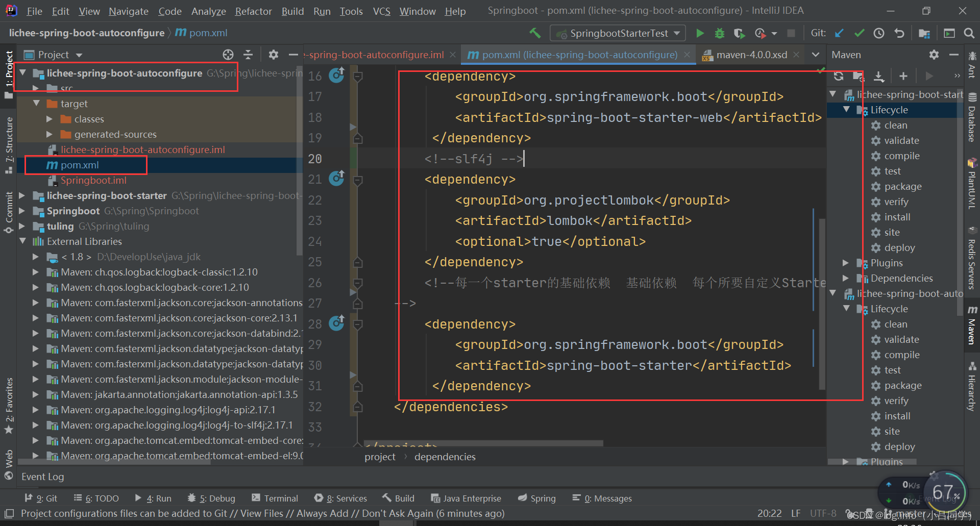Image resolution: width=980 pixels, height=526 pixels.
Task: Collapse all in Project panel toolbar
Action: click(x=248, y=55)
